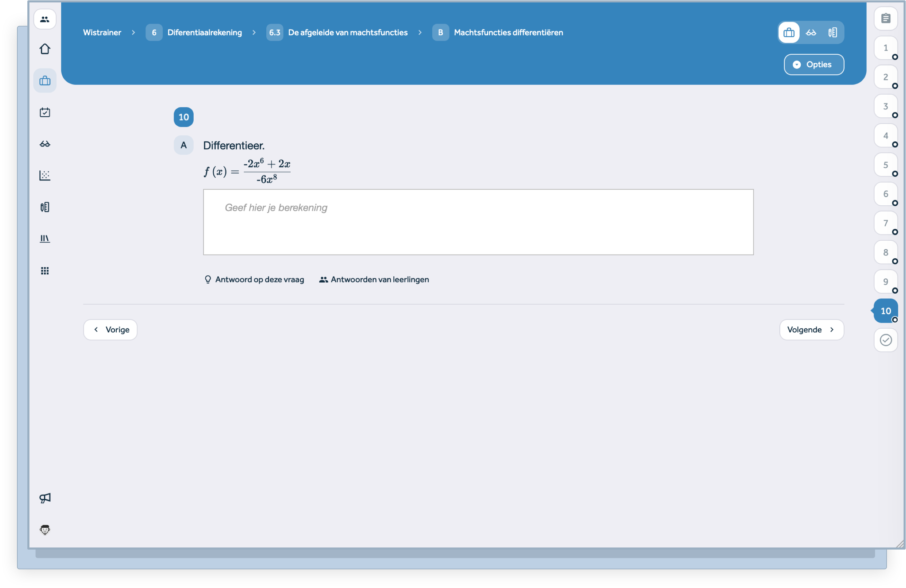Click the Geef hier je berekening input box
Viewport: 906px width, 588px height.
point(478,222)
